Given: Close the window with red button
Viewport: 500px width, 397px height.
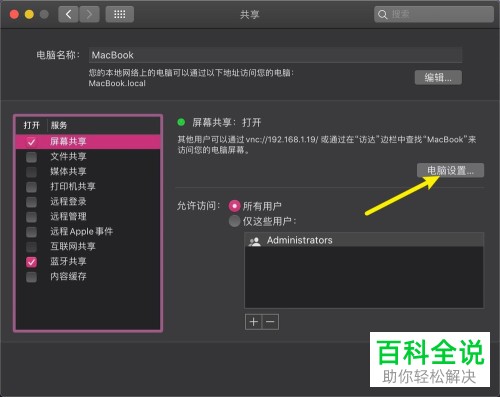Looking at the screenshot, I should click(x=14, y=14).
